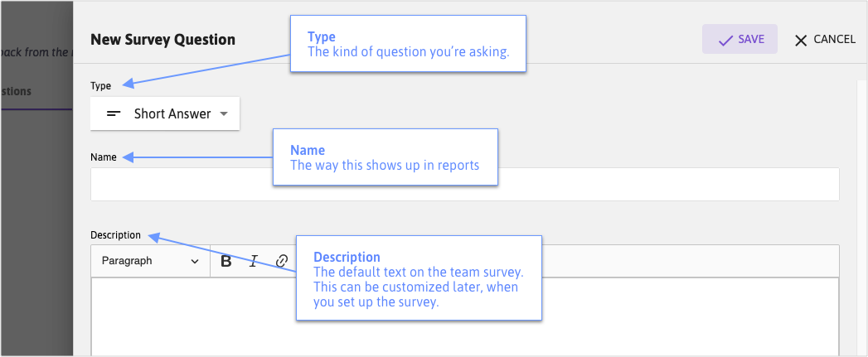
Task: Click the Type field label
Action: 101,86
